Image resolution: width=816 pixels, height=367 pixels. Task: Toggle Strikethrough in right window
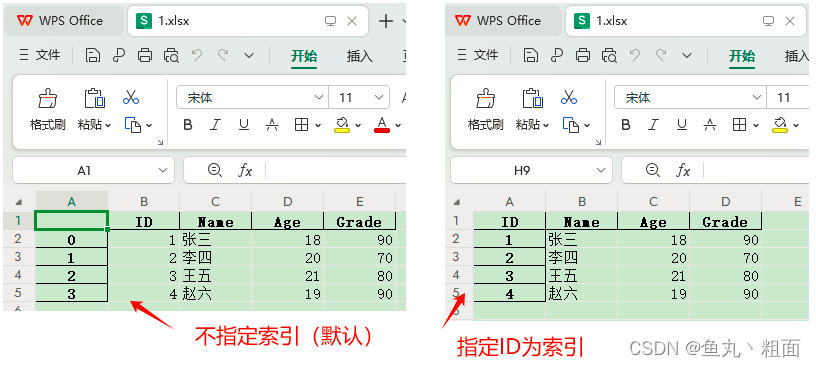(710, 125)
